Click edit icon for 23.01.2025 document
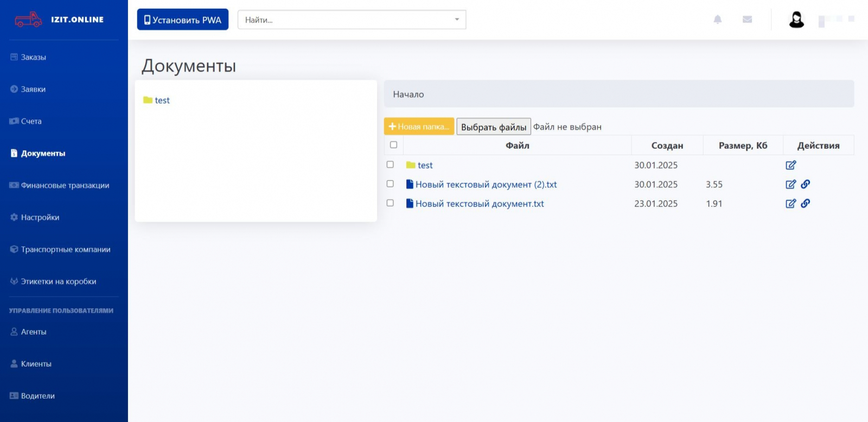 [x=790, y=204]
